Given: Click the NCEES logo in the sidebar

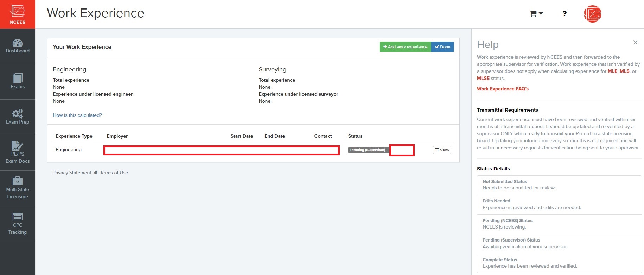Looking at the screenshot, I should (18, 14).
